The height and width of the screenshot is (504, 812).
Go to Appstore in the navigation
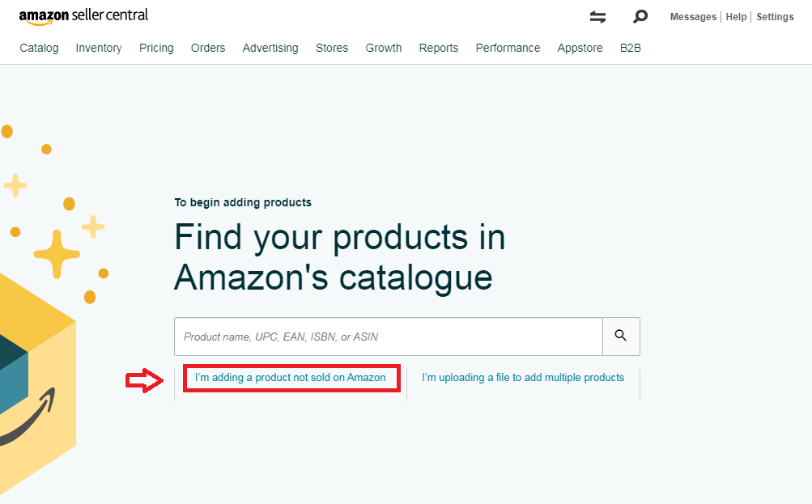pos(580,48)
